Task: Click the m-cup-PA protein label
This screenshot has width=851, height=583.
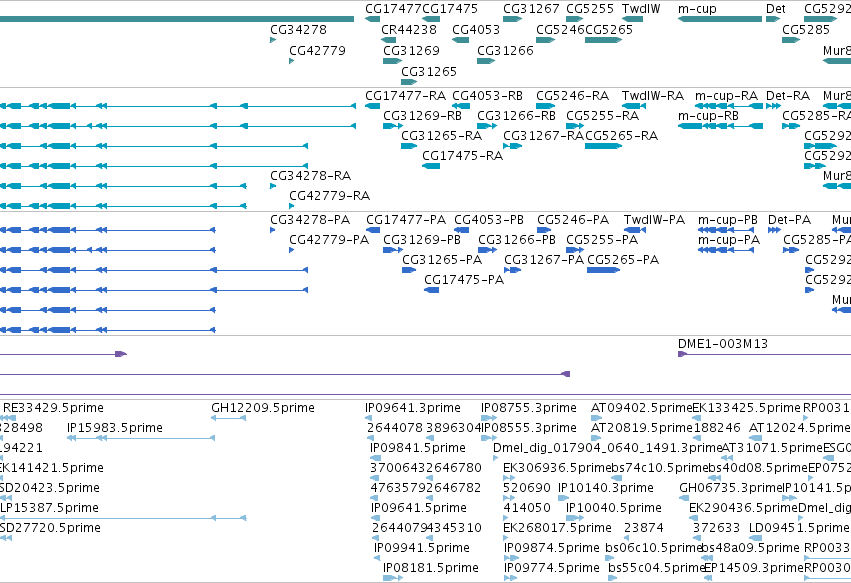Action: pos(729,240)
